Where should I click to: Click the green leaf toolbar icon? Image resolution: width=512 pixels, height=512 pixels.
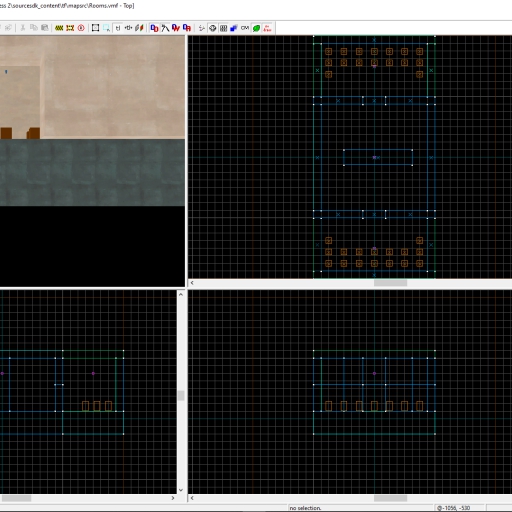pos(256,28)
